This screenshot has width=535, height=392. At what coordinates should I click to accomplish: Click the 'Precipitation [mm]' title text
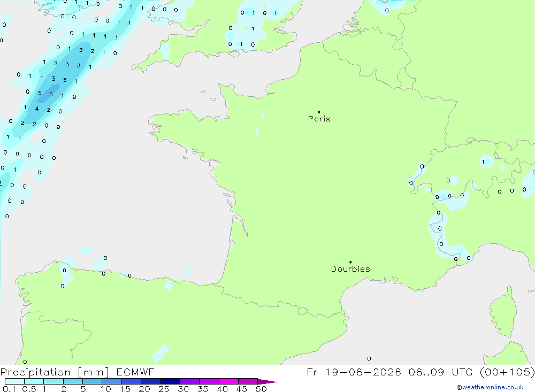55,372
